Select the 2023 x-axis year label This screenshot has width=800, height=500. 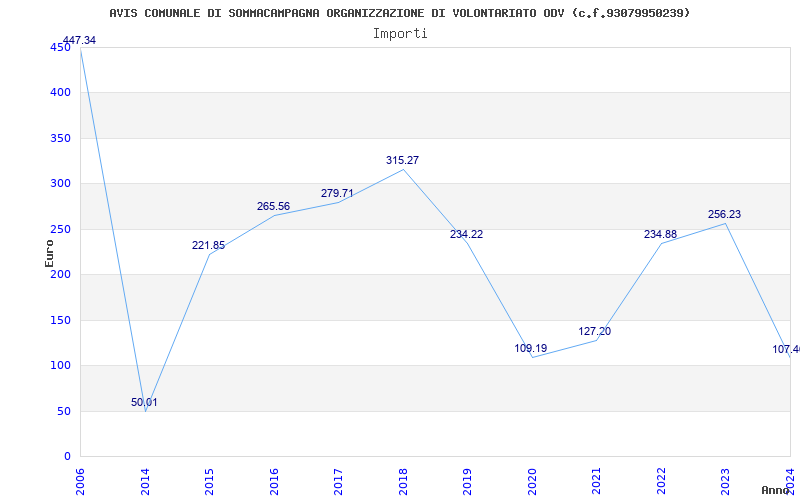coord(726,481)
